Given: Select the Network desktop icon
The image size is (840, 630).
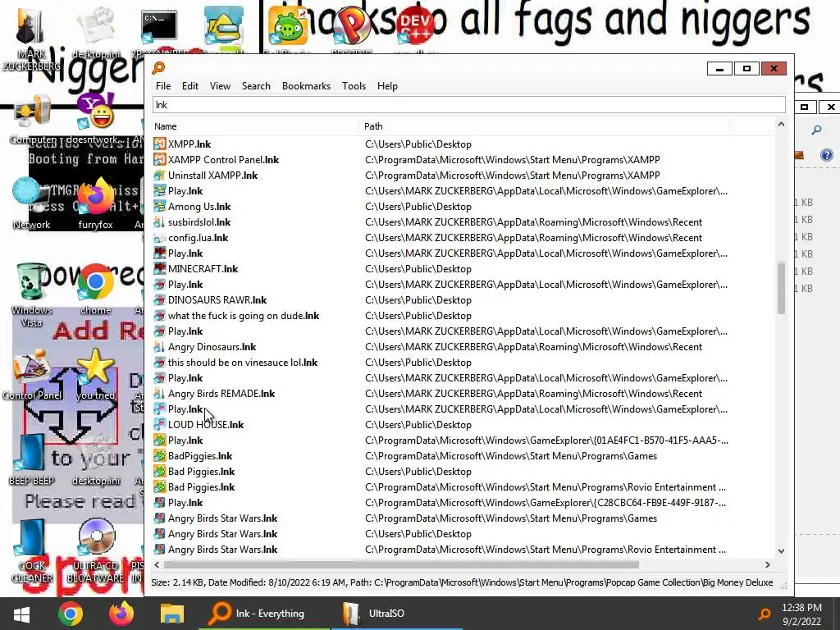Looking at the screenshot, I should [31, 203].
